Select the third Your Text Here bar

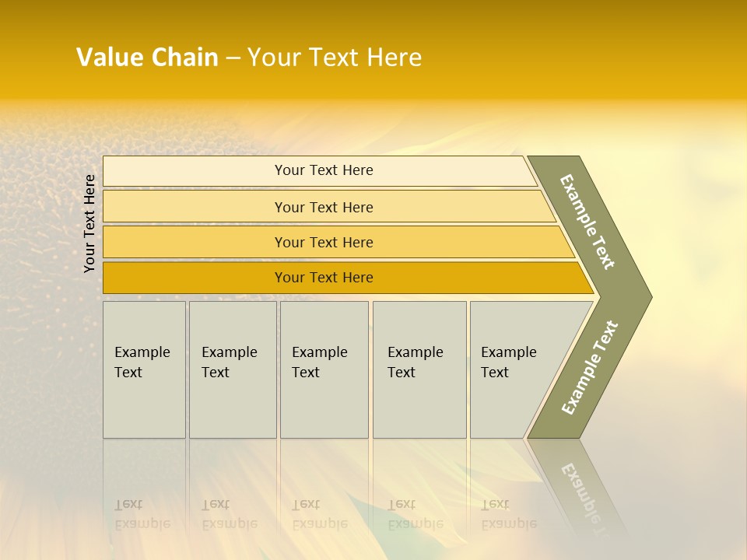coord(323,242)
